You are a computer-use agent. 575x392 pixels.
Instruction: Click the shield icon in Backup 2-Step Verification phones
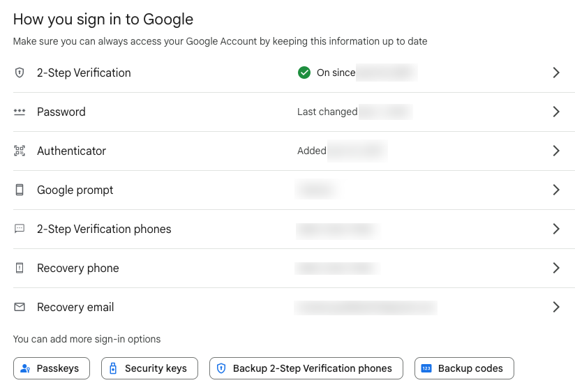pyautogui.click(x=221, y=368)
